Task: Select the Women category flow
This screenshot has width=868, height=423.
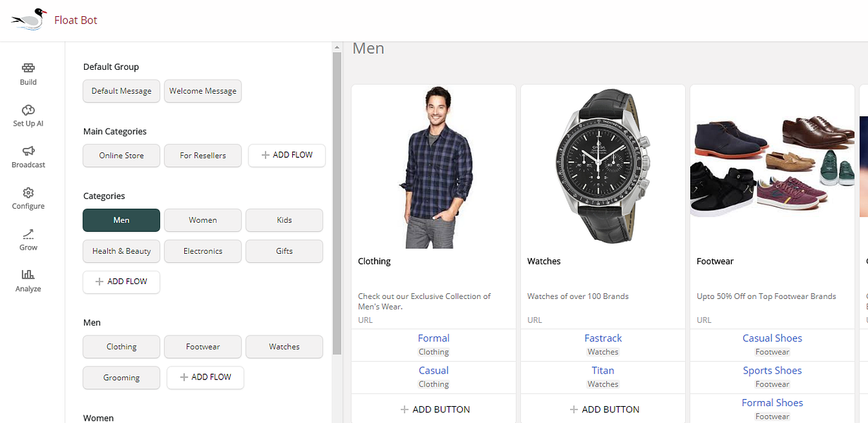Action: pos(203,220)
